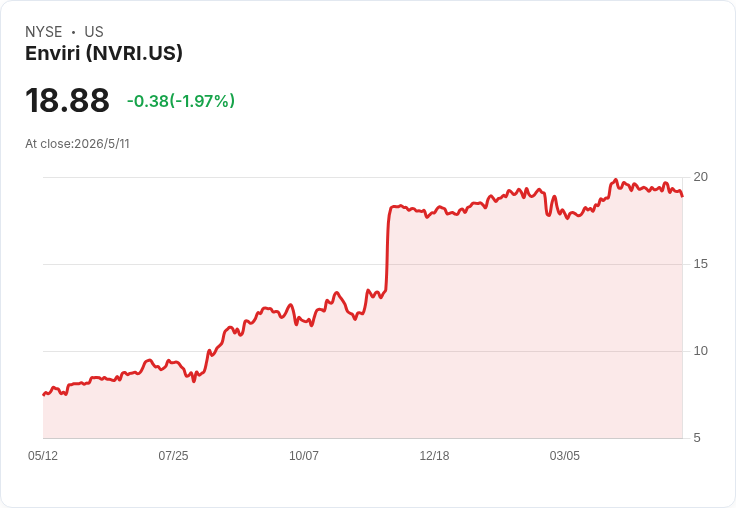Click the 05/12 date axis label

click(x=43, y=455)
